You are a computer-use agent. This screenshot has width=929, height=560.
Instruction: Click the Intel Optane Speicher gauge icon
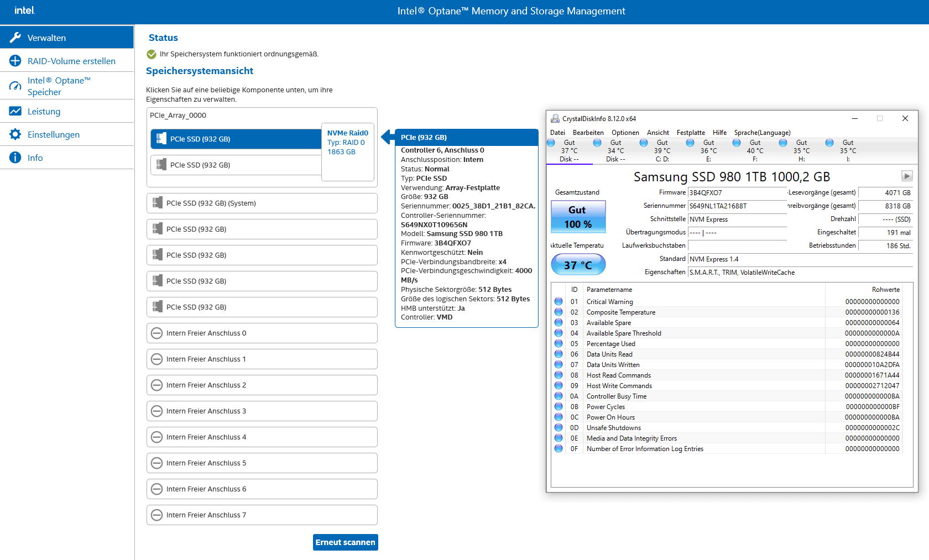click(15, 86)
